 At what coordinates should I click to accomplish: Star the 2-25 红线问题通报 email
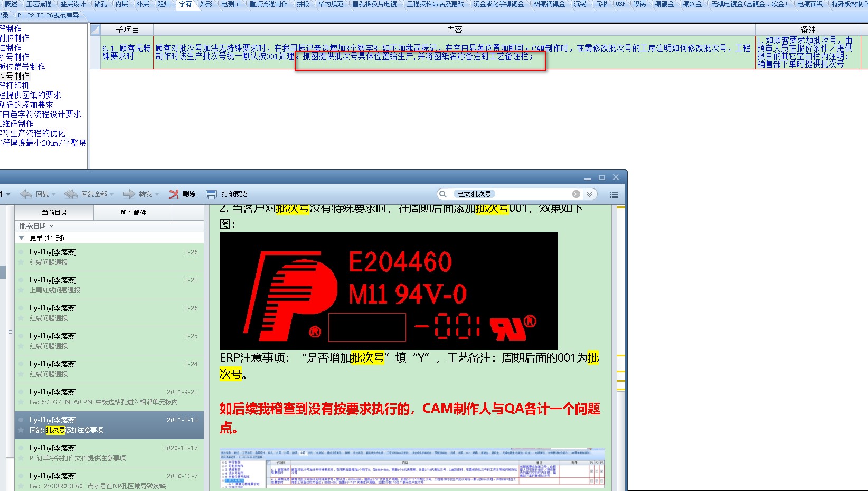[x=21, y=346]
